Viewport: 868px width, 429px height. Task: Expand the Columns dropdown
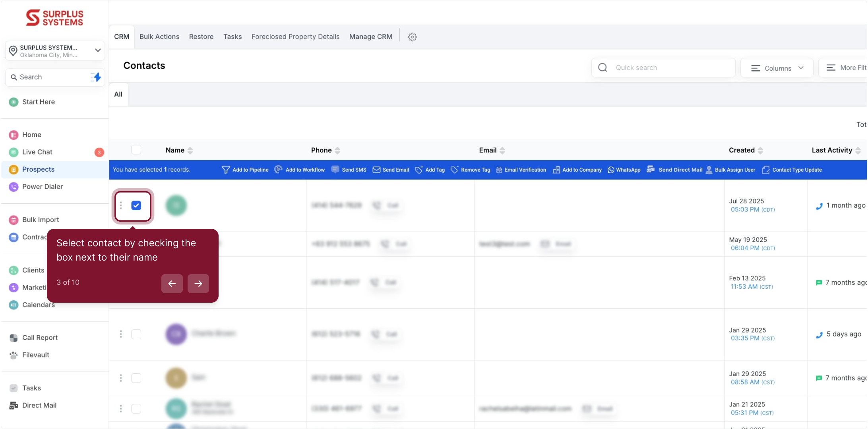tap(777, 68)
